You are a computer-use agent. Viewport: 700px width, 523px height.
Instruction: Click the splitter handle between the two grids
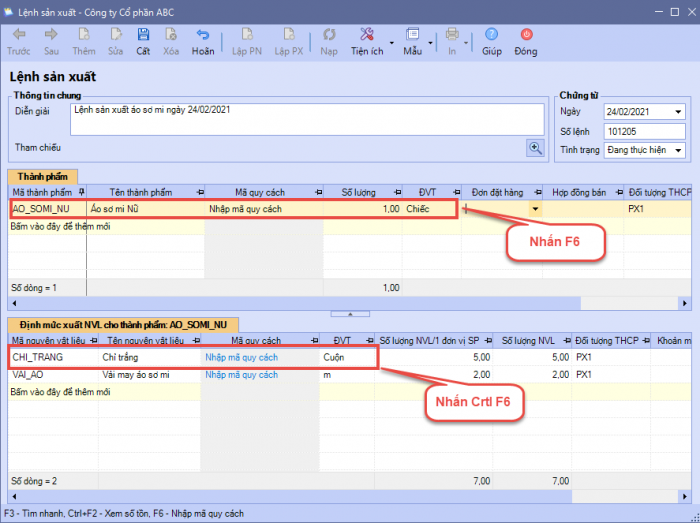tap(349, 313)
